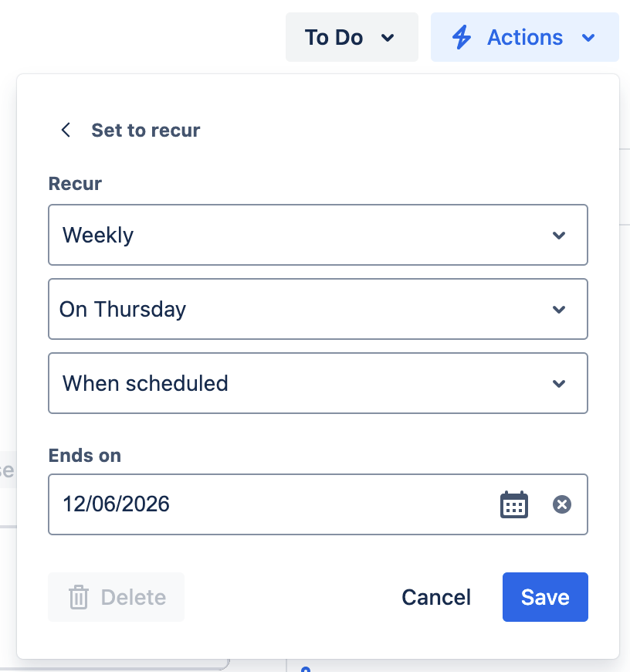Image resolution: width=630 pixels, height=672 pixels.
Task: Open the To Do status menu
Action: click(x=351, y=37)
